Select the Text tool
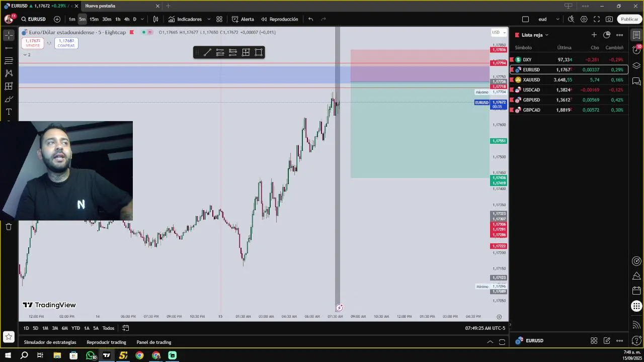 click(9, 112)
